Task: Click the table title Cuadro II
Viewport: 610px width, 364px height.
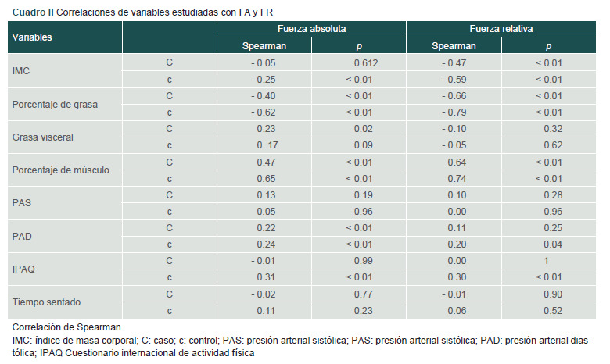Action: [x=38, y=10]
